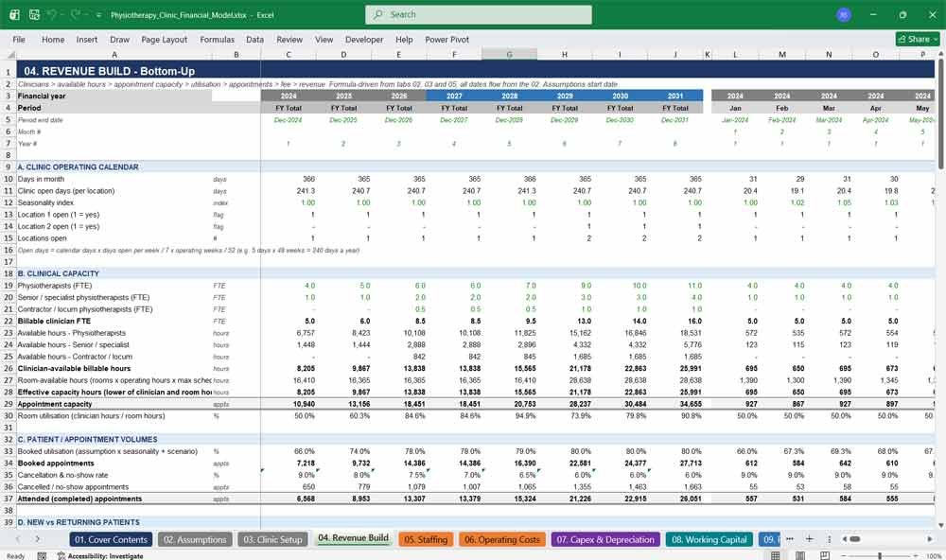Click 'Booked appointments' row label
The image size is (946, 560).
click(x=56, y=463)
